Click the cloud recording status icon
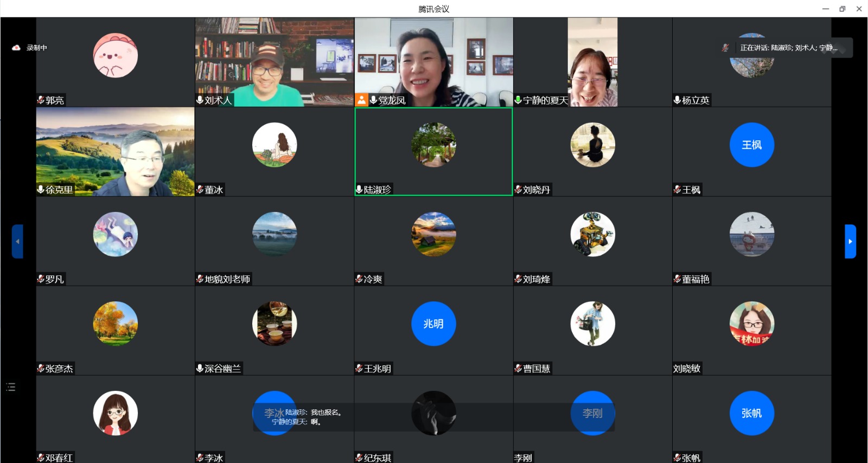868x463 pixels. tap(16, 48)
